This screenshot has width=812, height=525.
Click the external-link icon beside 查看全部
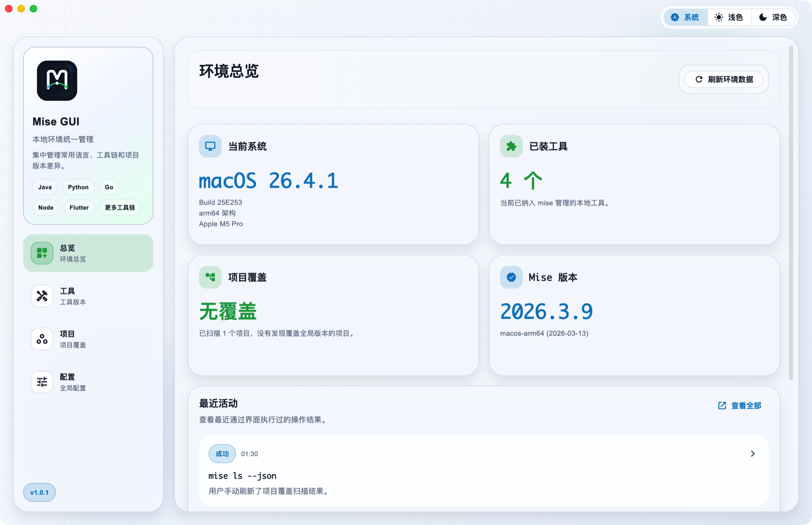click(722, 406)
